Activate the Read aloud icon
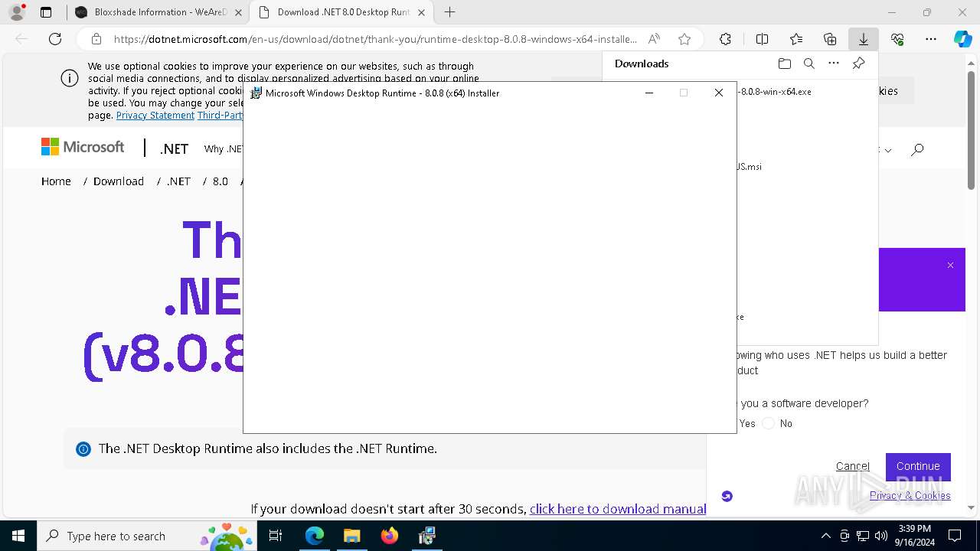This screenshot has height=551, width=980. (x=654, y=39)
